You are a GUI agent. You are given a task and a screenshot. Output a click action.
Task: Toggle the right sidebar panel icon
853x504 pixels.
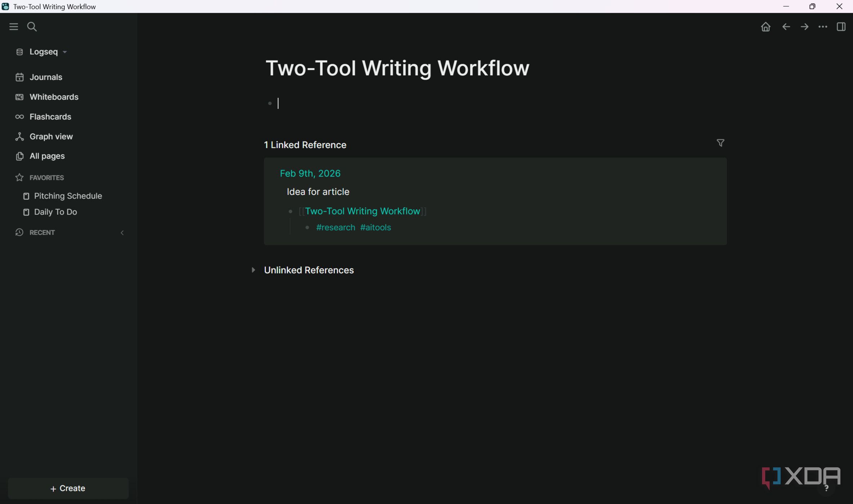click(x=841, y=27)
